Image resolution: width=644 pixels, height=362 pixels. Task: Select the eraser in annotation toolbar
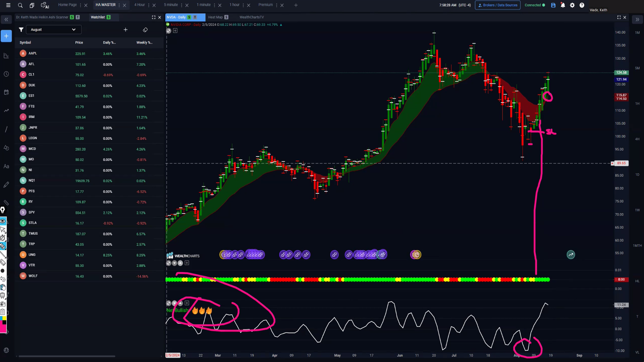pos(3,262)
